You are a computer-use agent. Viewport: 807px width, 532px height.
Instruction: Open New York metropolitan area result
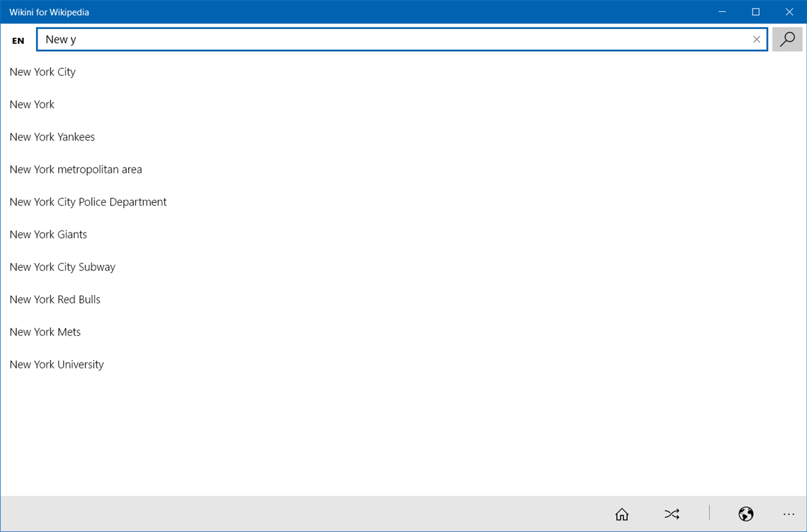click(76, 169)
